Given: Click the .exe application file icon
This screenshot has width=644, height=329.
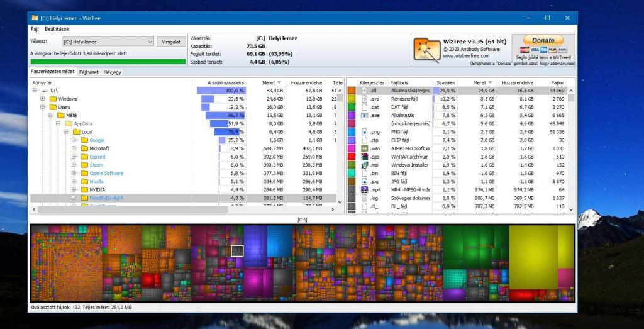Looking at the screenshot, I should (x=365, y=115).
